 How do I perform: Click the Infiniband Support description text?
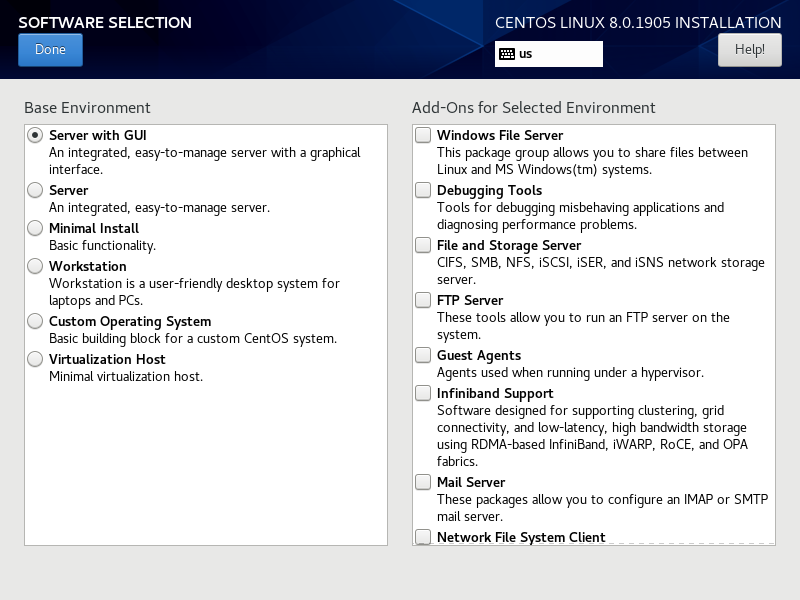coord(592,436)
